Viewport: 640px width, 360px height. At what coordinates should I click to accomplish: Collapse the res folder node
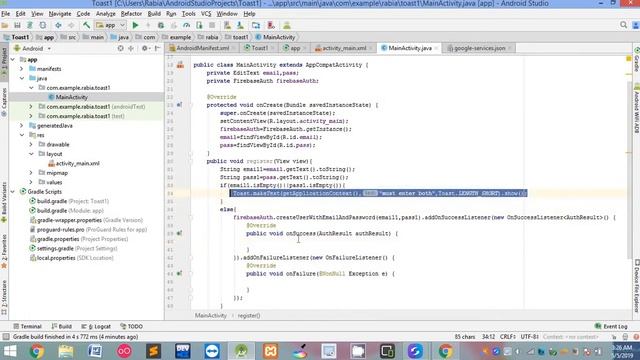point(22,135)
